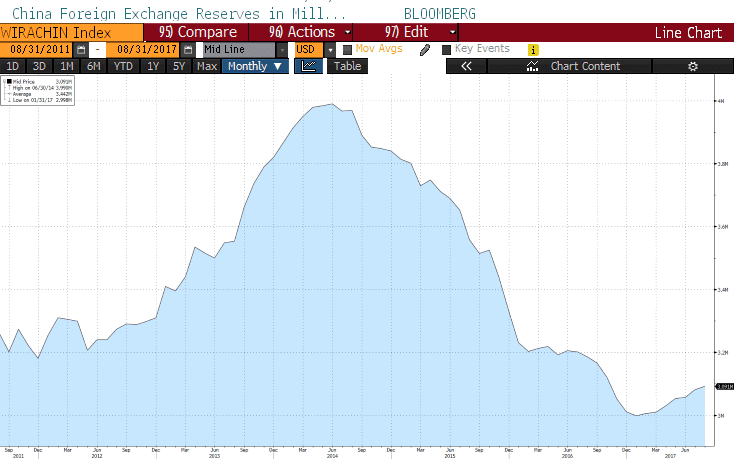Switch to line chart view icon

(x=309, y=67)
